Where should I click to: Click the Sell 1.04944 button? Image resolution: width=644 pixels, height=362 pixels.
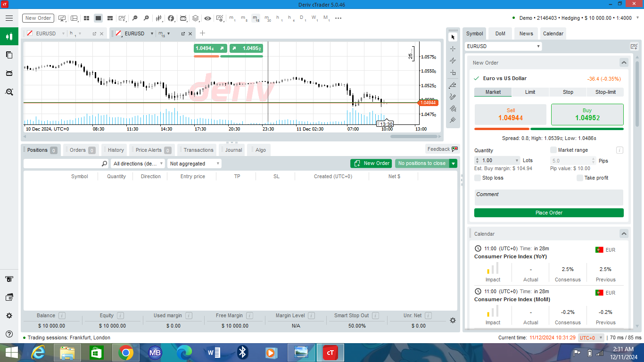click(511, 115)
